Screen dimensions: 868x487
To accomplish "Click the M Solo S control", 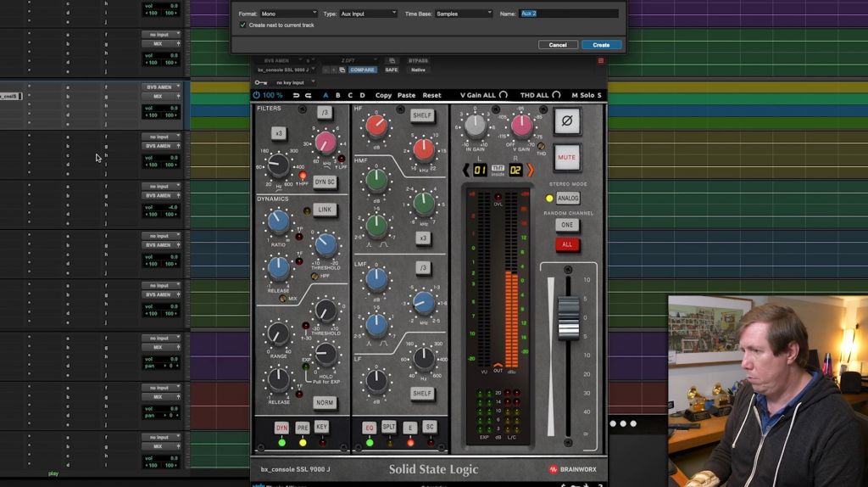I will (587, 95).
